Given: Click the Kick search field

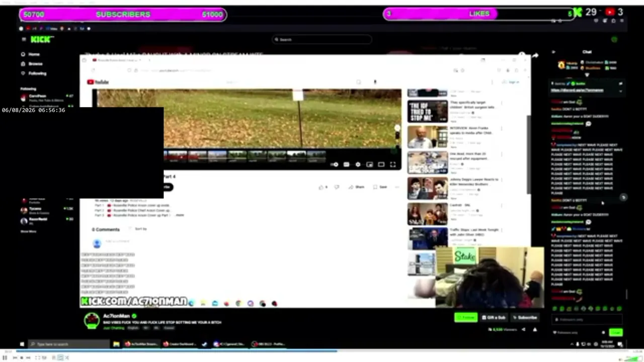Looking at the screenshot, I should (322, 39).
